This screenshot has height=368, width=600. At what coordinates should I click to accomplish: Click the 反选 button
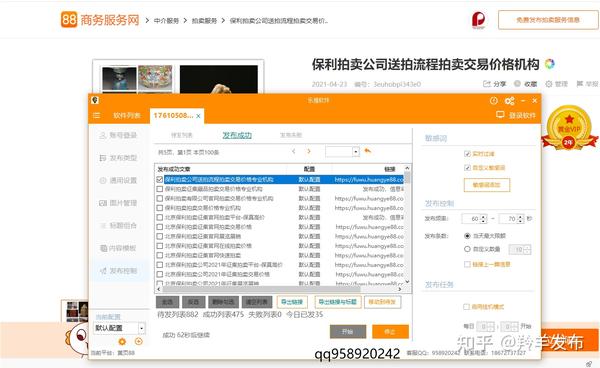point(193,302)
